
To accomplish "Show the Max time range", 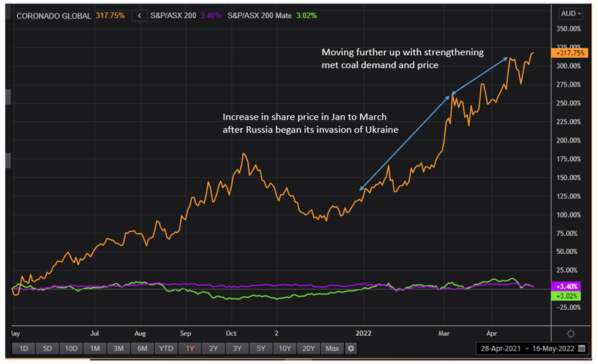I will pyautogui.click(x=332, y=348).
